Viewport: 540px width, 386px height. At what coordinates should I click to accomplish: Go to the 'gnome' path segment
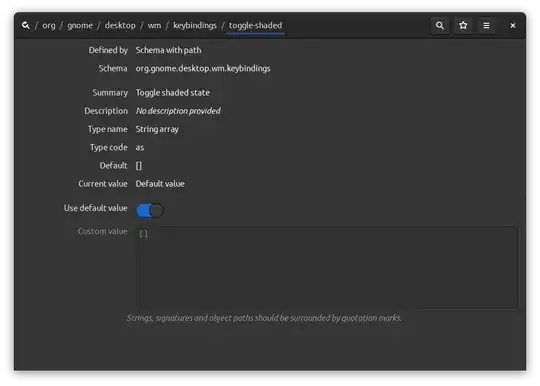80,25
